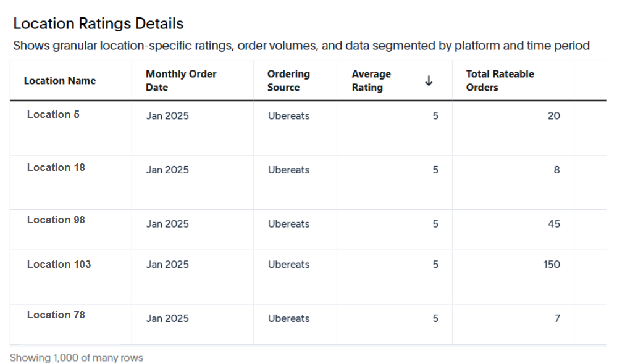Click the 45 rateable orders value
The image size is (625, 364).
[x=553, y=224]
